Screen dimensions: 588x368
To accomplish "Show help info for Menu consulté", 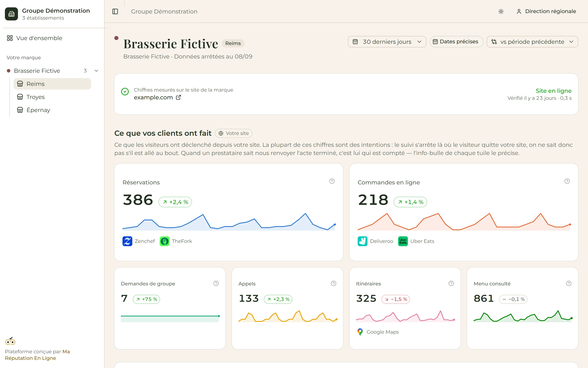I will (569, 284).
